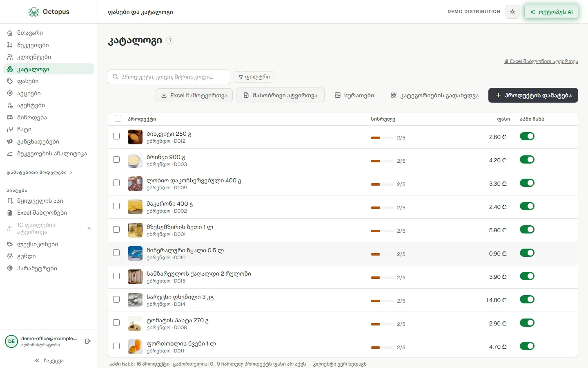The height and width of the screenshot is (368, 588).
Task: Focus the product search field
Action: click(x=169, y=77)
